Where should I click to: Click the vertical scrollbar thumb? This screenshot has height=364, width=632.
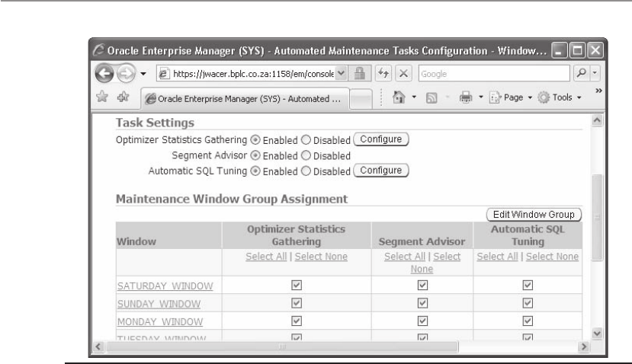tap(598, 218)
